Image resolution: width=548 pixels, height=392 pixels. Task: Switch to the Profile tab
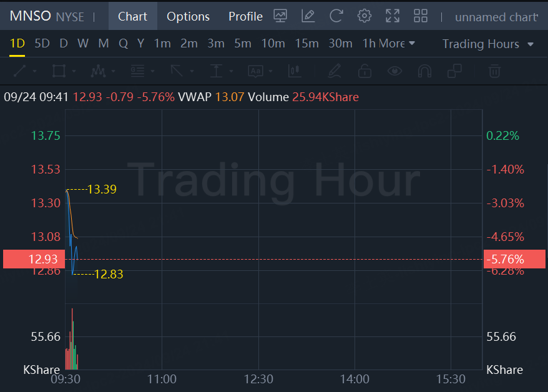pyautogui.click(x=245, y=16)
